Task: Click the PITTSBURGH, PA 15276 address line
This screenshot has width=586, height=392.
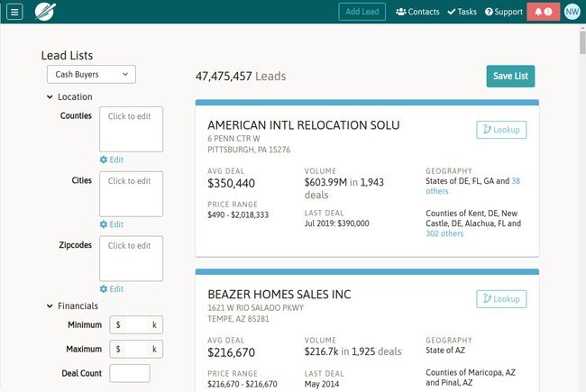Action: pyautogui.click(x=249, y=150)
